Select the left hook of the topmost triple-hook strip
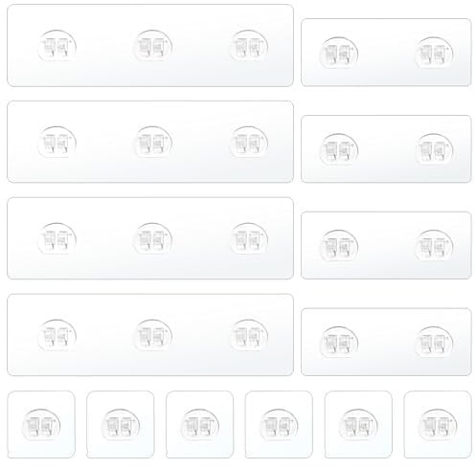Screen dimensions: 476x468 tap(57, 46)
